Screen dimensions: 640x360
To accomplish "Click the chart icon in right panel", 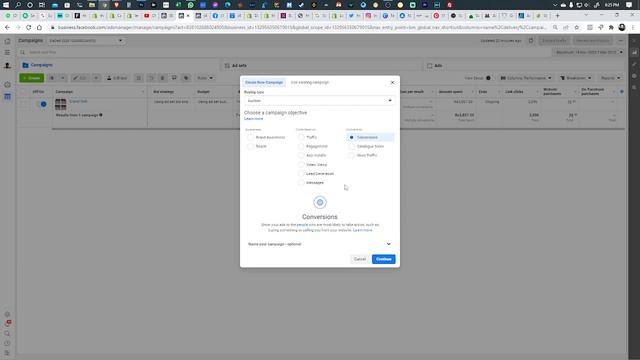I will pyautogui.click(x=634, y=53).
